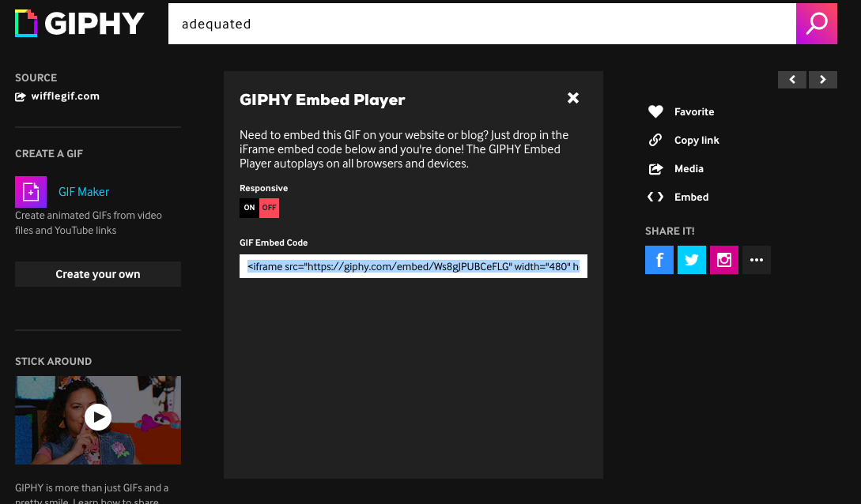This screenshot has height=504, width=861.
Task: Open Media options with the share icon
Action: pyautogui.click(x=655, y=168)
